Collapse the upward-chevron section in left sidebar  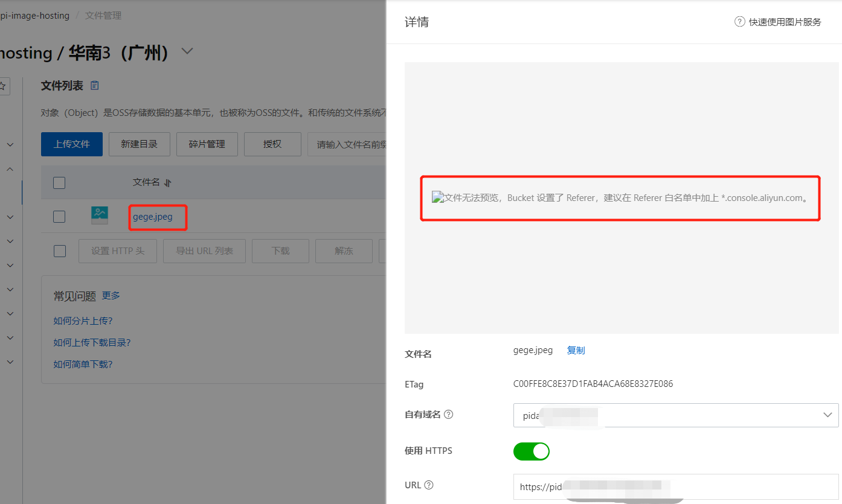pos(10,170)
